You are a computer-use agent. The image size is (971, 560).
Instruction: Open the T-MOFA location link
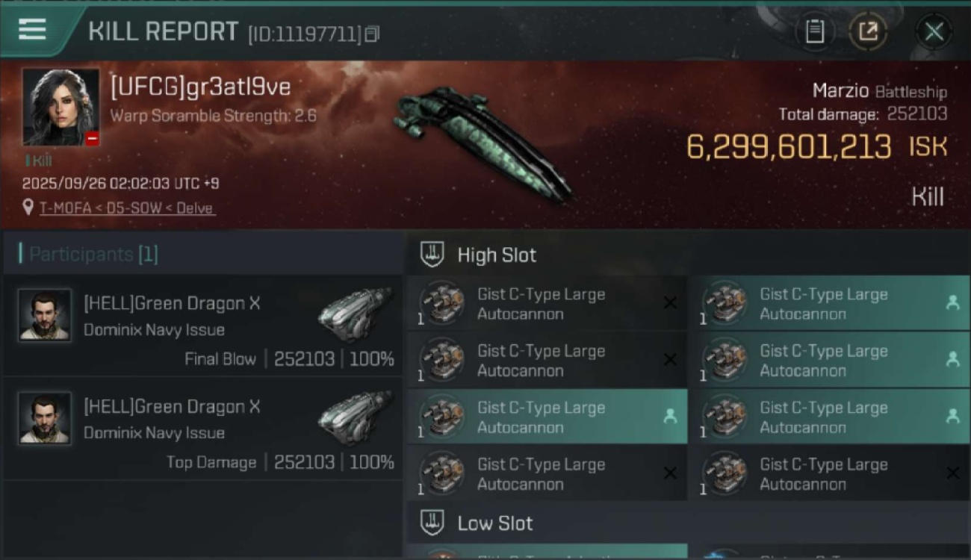(127, 208)
